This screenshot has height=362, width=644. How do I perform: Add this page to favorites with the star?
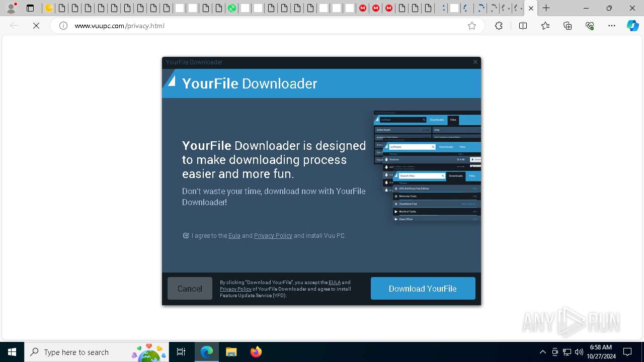pyautogui.click(x=471, y=26)
